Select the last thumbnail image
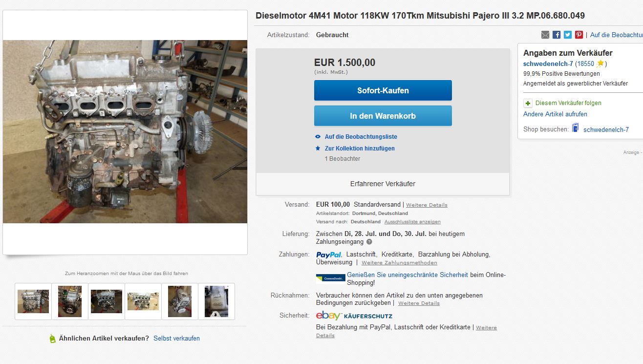Image resolution: width=643 pixels, height=364 pixels. [x=216, y=301]
